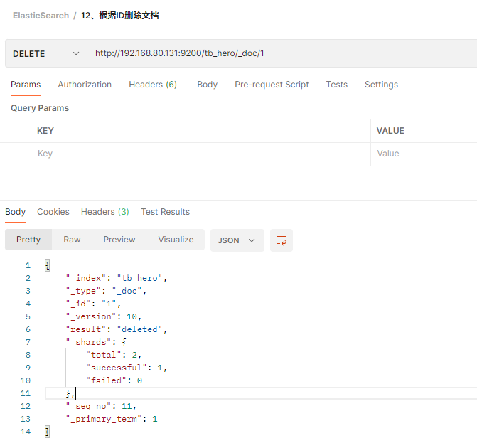The height and width of the screenshot is (448, 477).
Task: Open the response Headers (3) tab
Action: click(105, 212)
